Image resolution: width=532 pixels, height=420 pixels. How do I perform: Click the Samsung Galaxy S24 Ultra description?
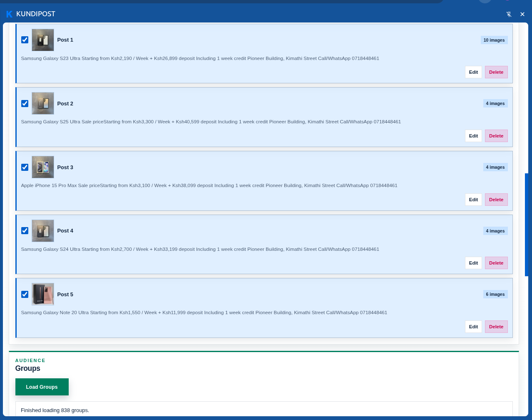[200, 249]
